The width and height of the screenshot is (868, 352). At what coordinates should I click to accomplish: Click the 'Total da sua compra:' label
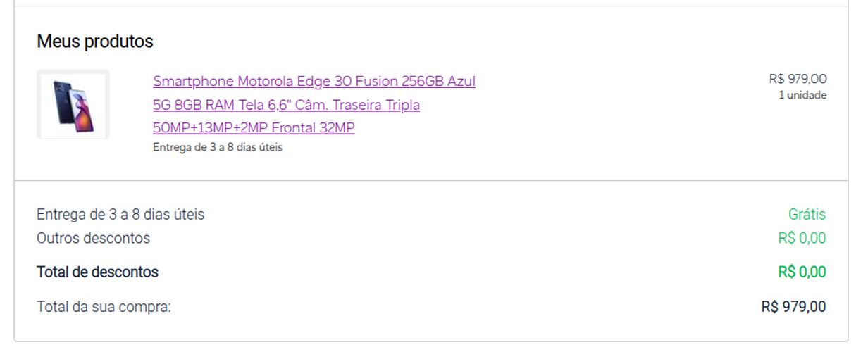coord(104,307)
